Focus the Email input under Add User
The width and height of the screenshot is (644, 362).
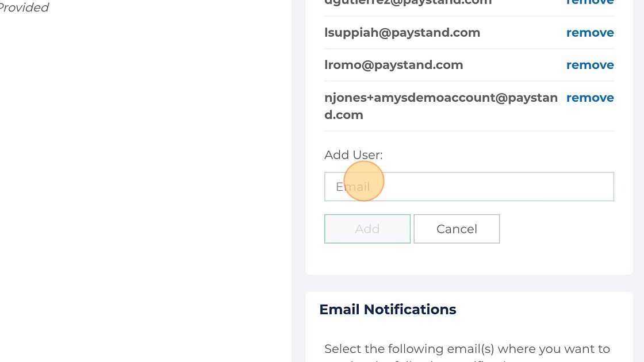pos(469,187)
